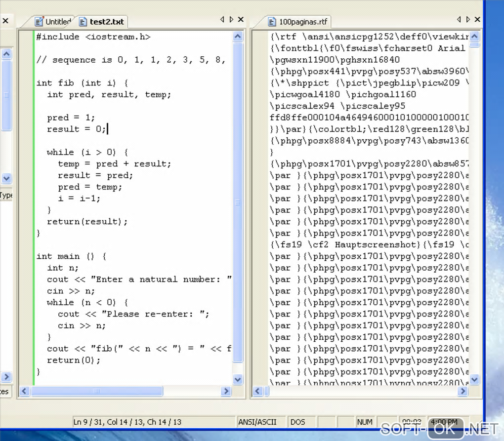The image size is (504, 441).
Task: Click the next-tab arrow in the left pane
Action: (231, 19)
